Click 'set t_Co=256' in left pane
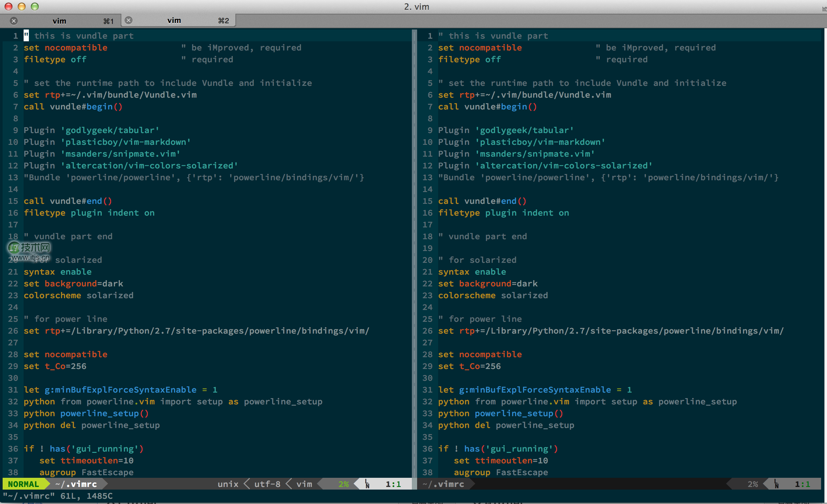827x504 pixels. [x=55, y=366]
